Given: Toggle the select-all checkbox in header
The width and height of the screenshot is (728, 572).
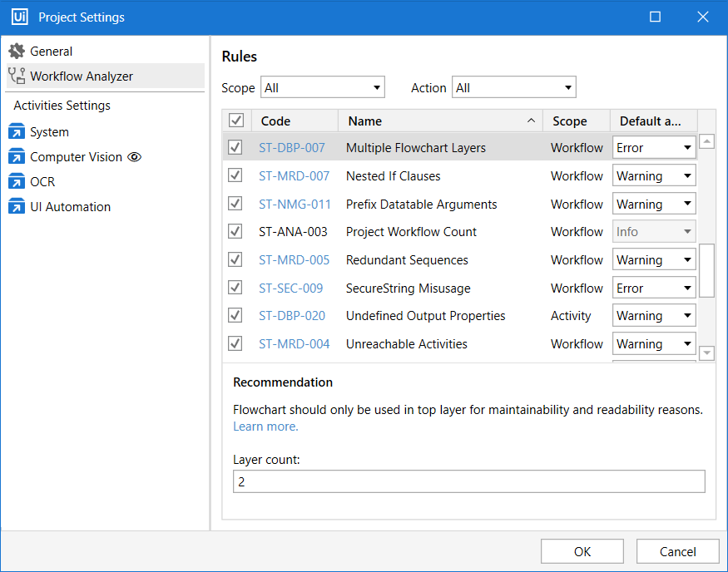Looking at the screenshot, I should point(235,121).
